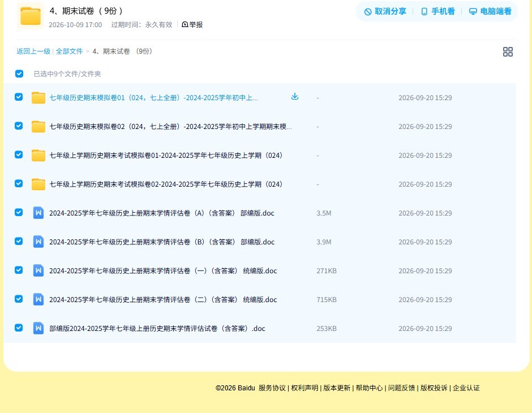
Task: Click 手机看 button
Action: pos(438,11)
